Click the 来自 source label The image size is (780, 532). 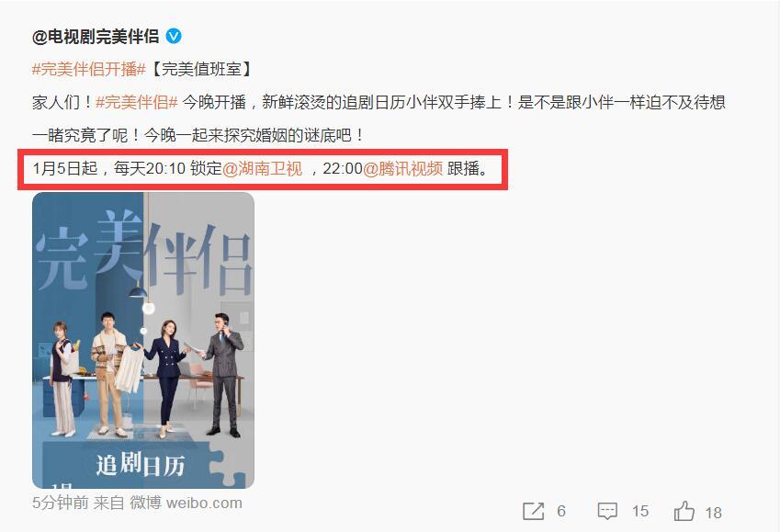[108, 503]
